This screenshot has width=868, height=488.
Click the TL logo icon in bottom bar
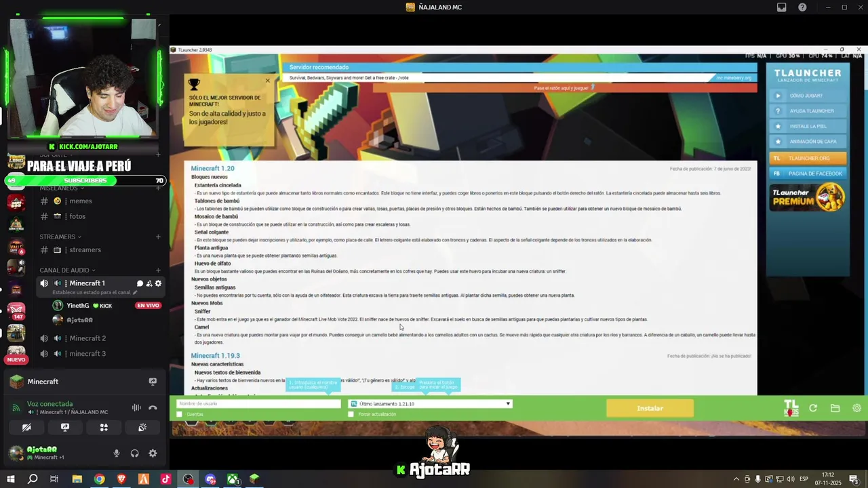pyautogui.click(x=791, y=408)
